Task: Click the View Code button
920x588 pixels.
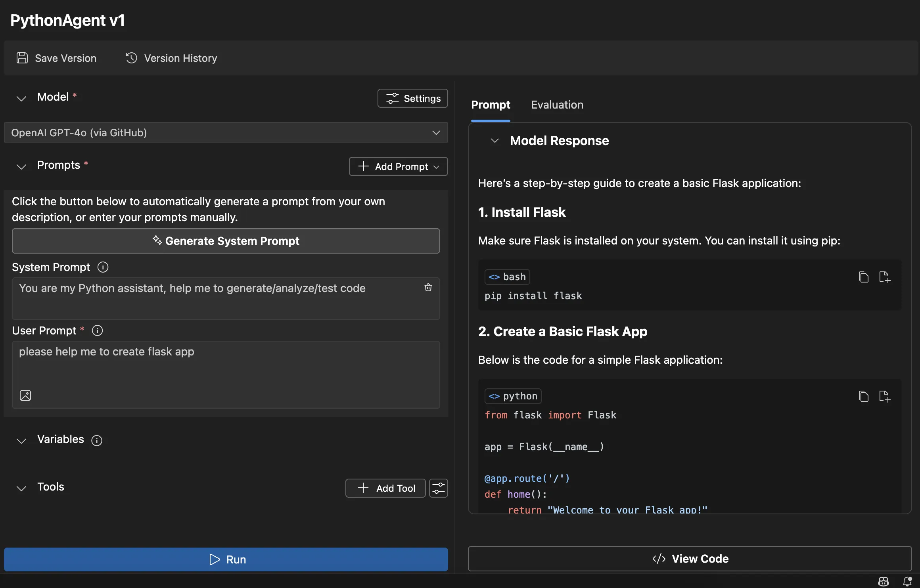Action: [x=690, y=559]
